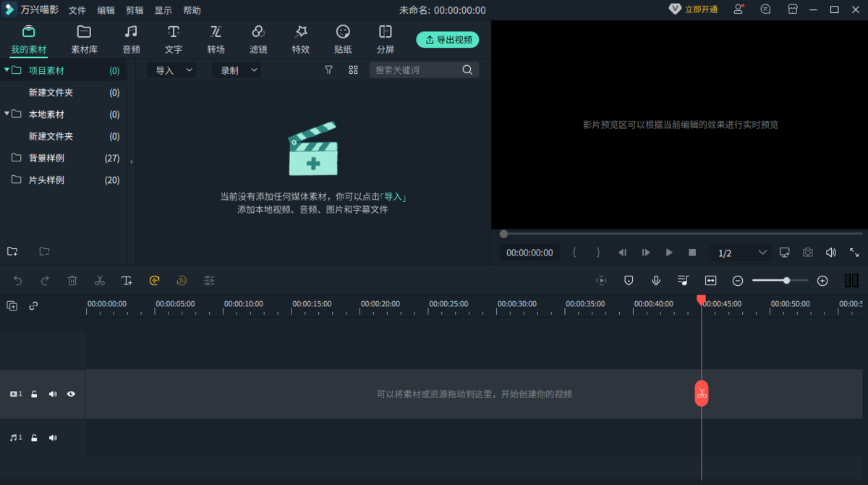
Task: Open the 导入 dropdown arrow
Action: [188, 69]
